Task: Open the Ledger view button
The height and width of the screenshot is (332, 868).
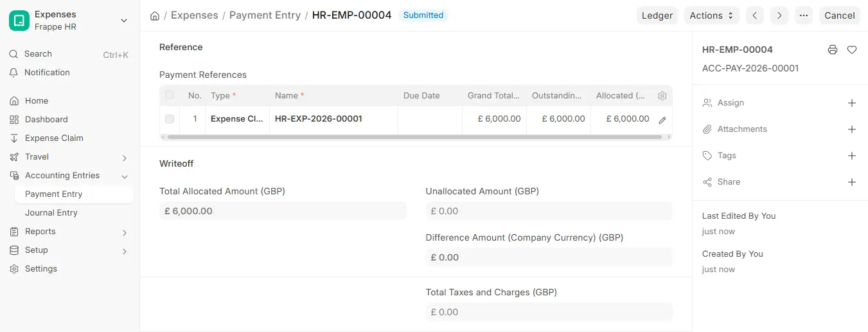Action: tap(657, 15)
